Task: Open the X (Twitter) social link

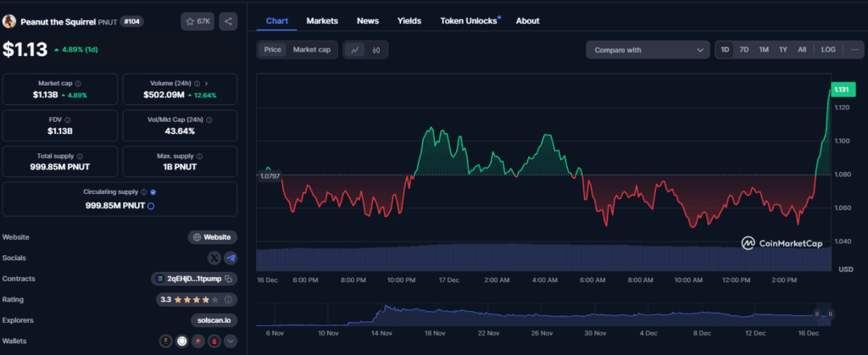Action: [x=214, y=258]
